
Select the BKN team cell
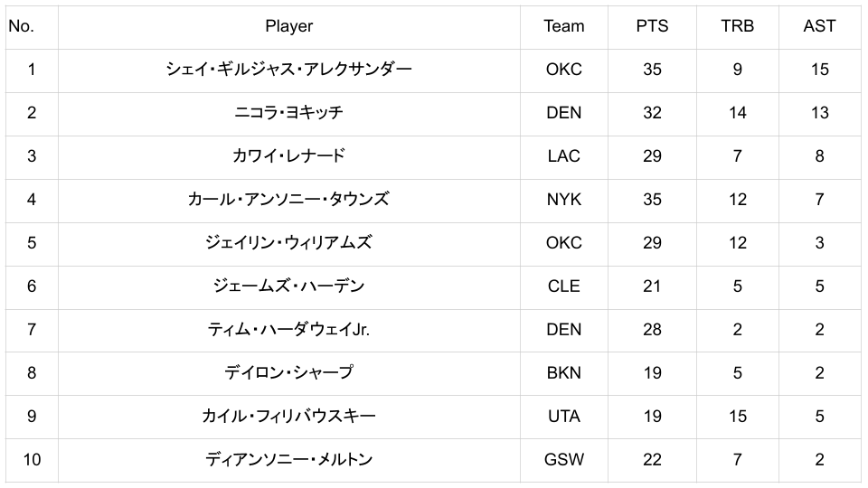tap(563, 373)
